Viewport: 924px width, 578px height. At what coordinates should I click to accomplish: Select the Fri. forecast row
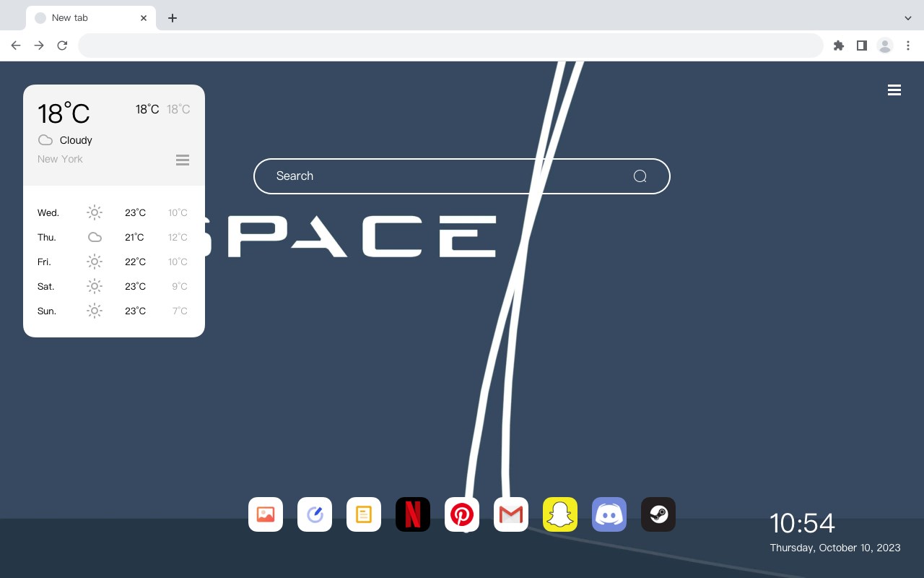tap(114, 262)
